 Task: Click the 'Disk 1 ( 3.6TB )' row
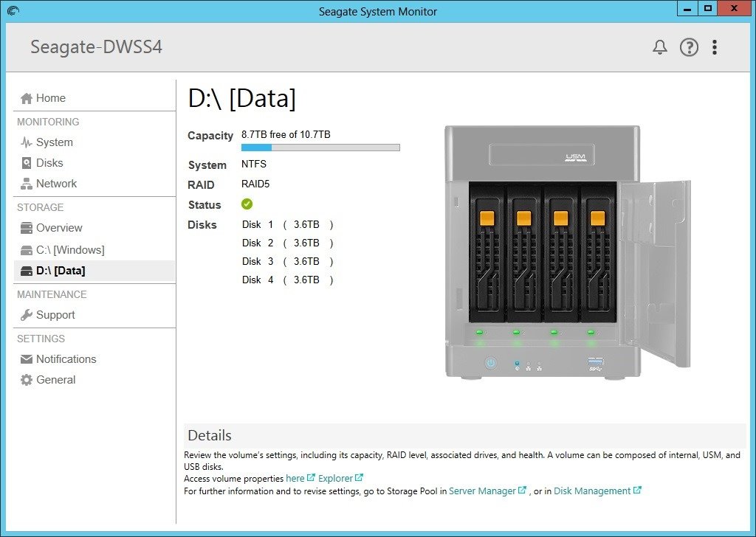click(287, 225)
